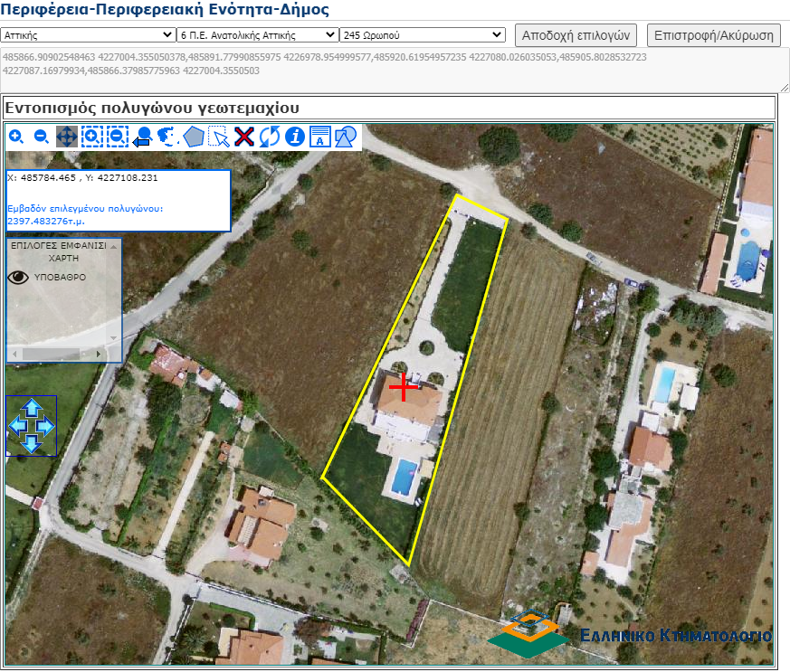Screen dimensions: 790x672
Task: Toggle ΥΠΟΒΑΘΡΟ basemap visibility eye
Action: pos(18,278)
